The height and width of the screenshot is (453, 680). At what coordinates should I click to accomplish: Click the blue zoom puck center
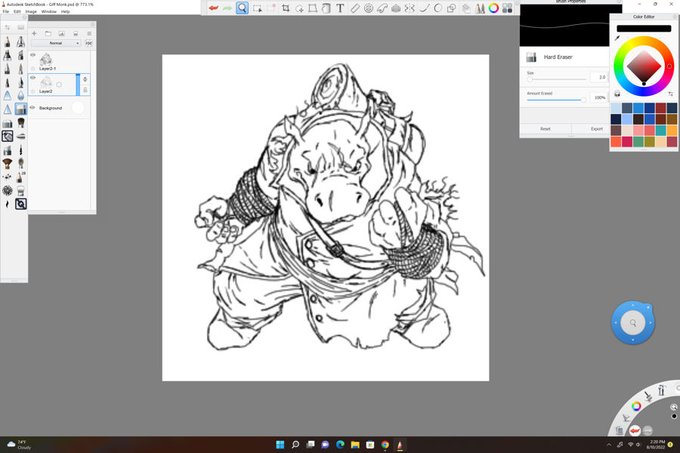(633, 323)
